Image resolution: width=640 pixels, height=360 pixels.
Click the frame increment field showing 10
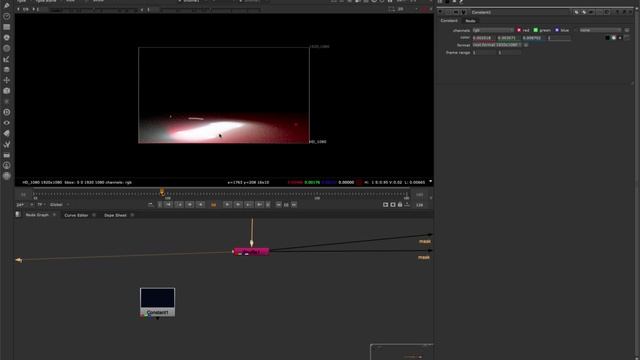pyautogui.click(x=286, y=205)
